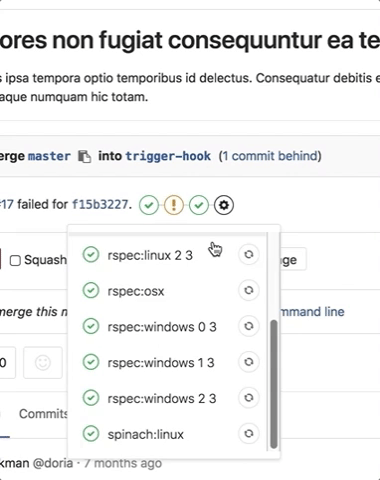The image size is (380, 480).
Task: Retry the rspec:windows 0 3 job
Action: (248, 326)
